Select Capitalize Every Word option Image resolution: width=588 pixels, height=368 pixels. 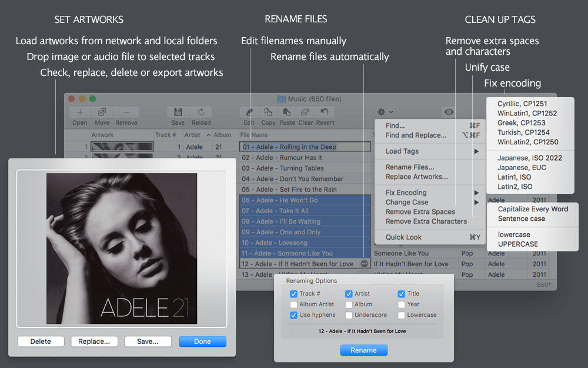533,209
